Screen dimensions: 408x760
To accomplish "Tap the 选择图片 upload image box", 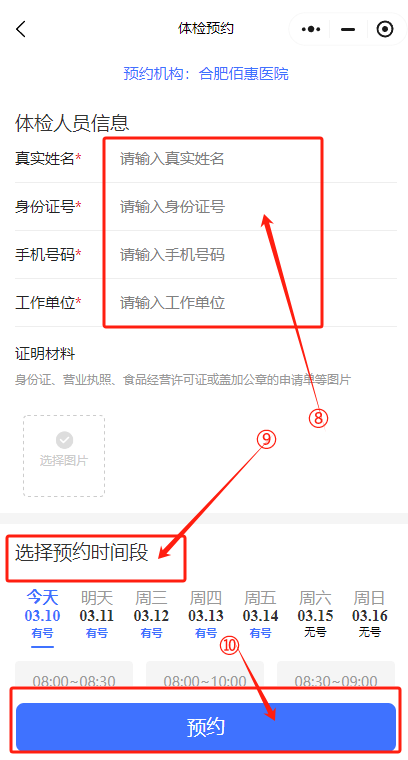I will point(64,456).
